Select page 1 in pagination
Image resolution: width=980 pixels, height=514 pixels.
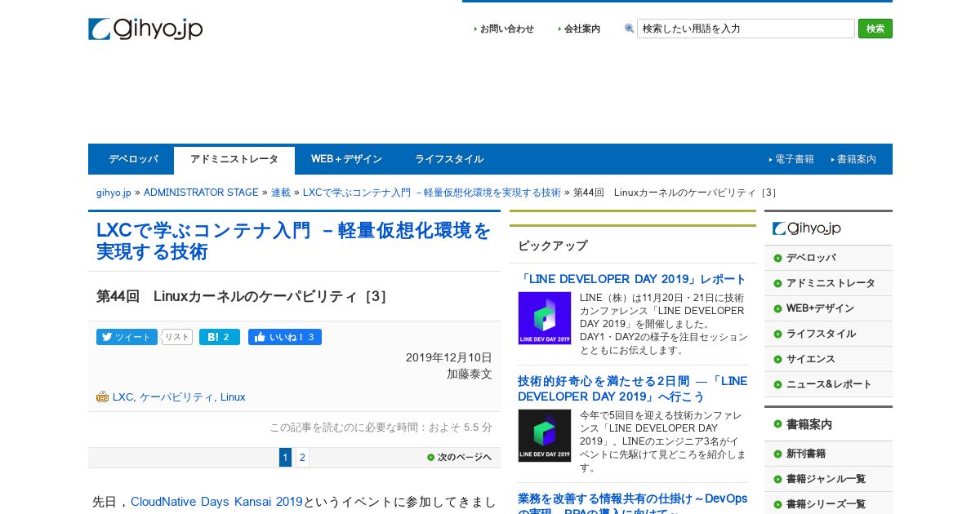(285, 458)
